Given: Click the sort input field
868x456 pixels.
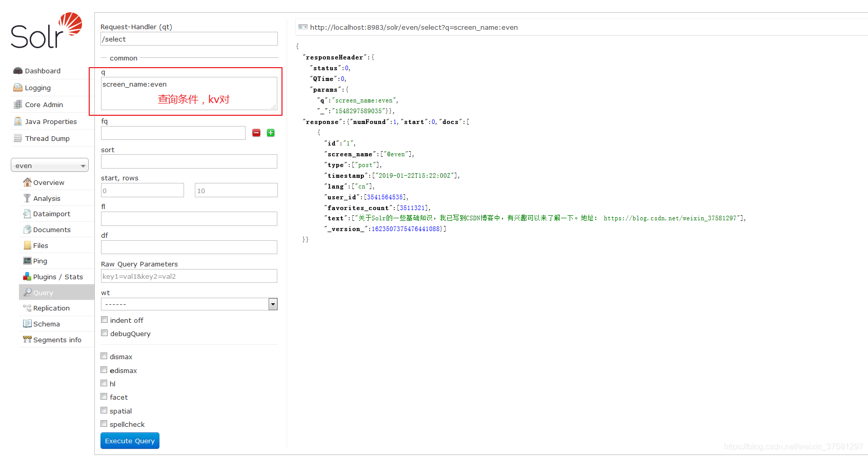Looking at the screenshot, I should pos(189,161).
